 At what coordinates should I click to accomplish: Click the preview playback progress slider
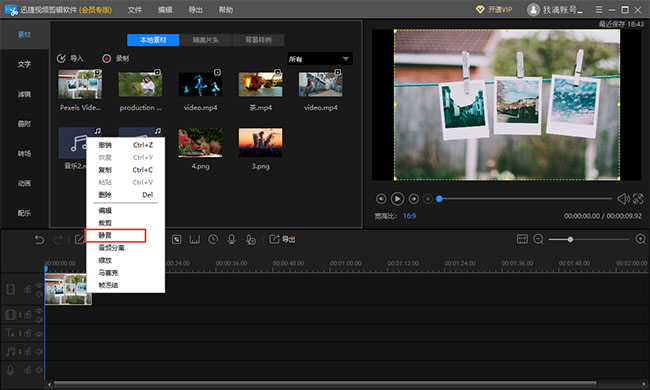[525, 199]
